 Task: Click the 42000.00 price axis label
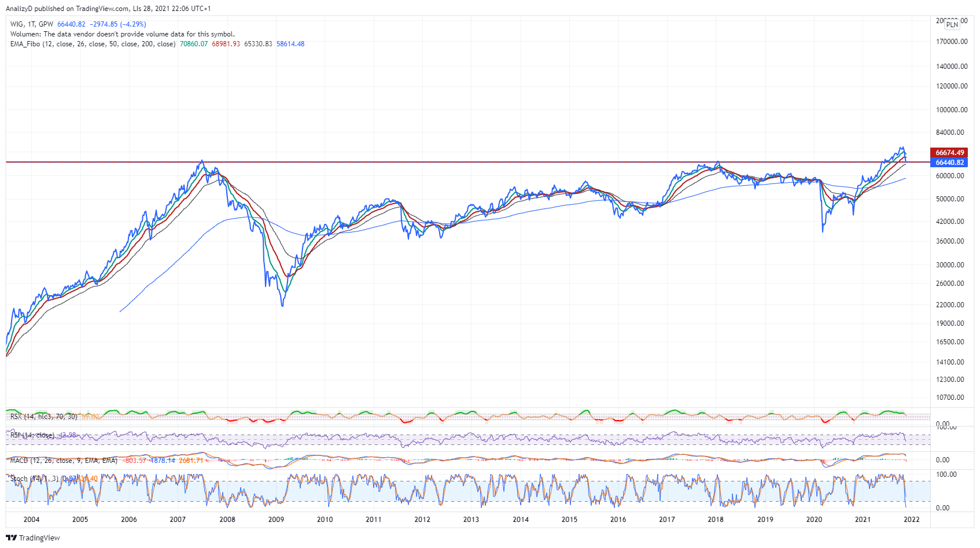[950, 222]
